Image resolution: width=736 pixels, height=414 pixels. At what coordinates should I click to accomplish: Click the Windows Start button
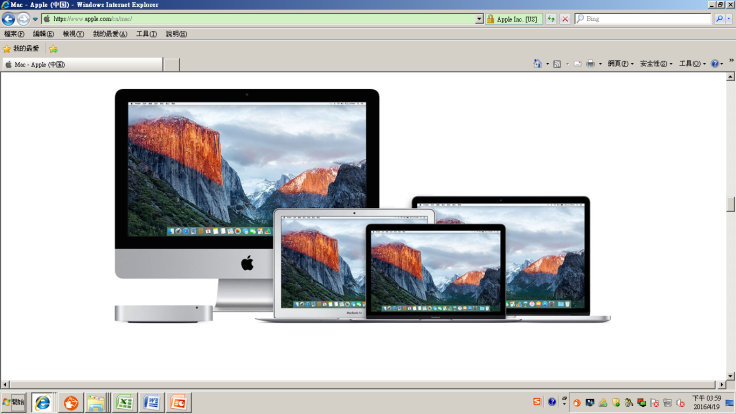coord(14,402)
